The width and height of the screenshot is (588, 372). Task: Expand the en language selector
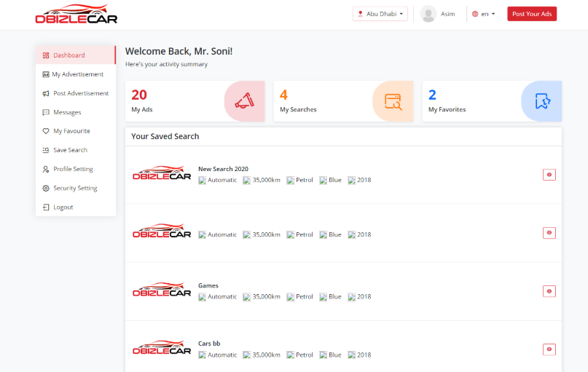click(x=483, y=14)
